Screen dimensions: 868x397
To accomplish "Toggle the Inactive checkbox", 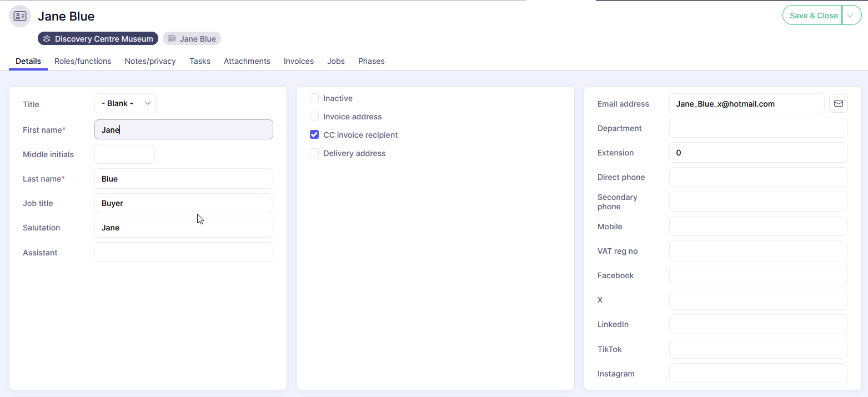I will (314, 98).
